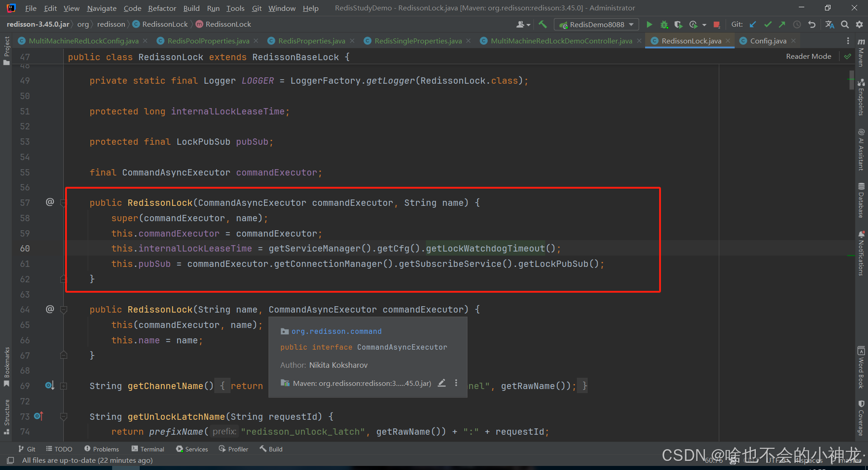This screenshot has height=470, width=868.
Task: Show Git history clock icon
Action: pyautogui.click(x=797, y=24)
